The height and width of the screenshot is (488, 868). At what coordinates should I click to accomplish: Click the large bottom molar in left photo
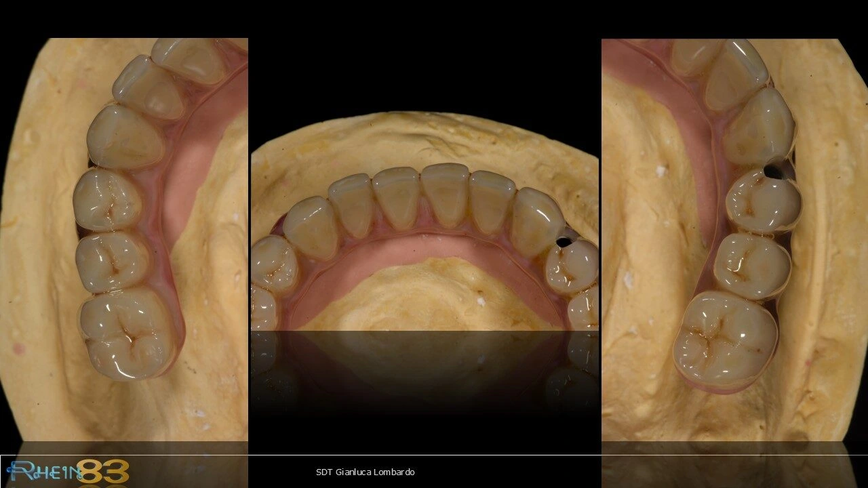tap(127, 331)
